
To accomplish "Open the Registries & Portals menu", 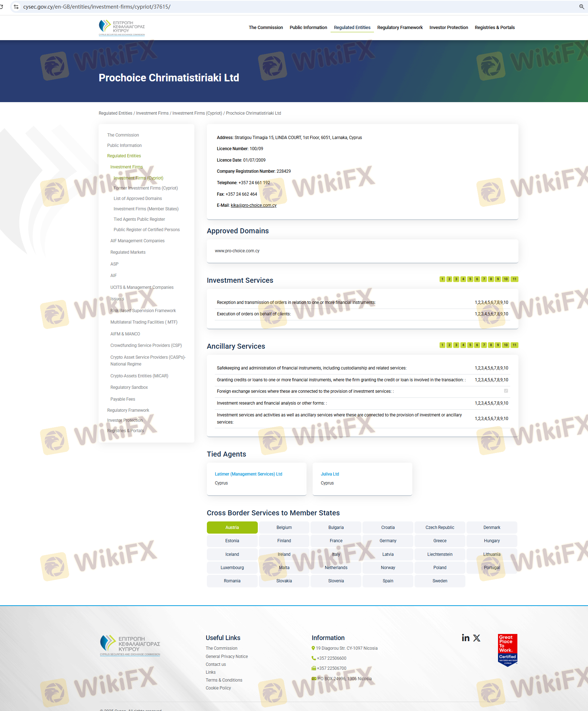I will [494, 28].
